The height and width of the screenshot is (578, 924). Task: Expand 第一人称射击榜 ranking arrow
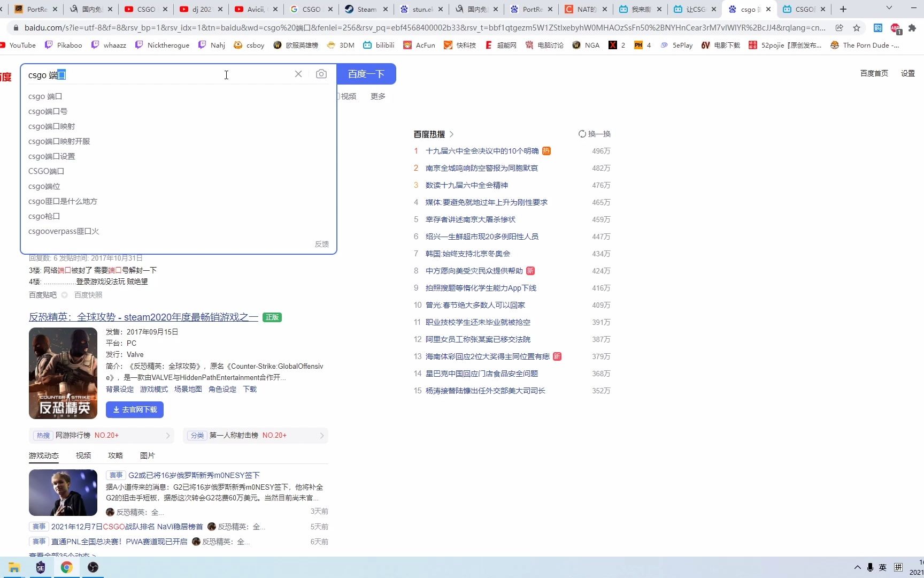point(322,436)
